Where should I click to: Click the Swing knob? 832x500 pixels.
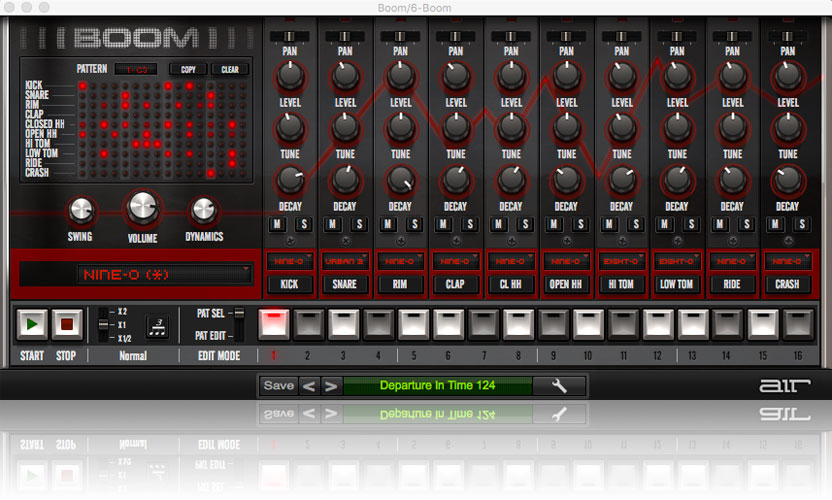80,210
